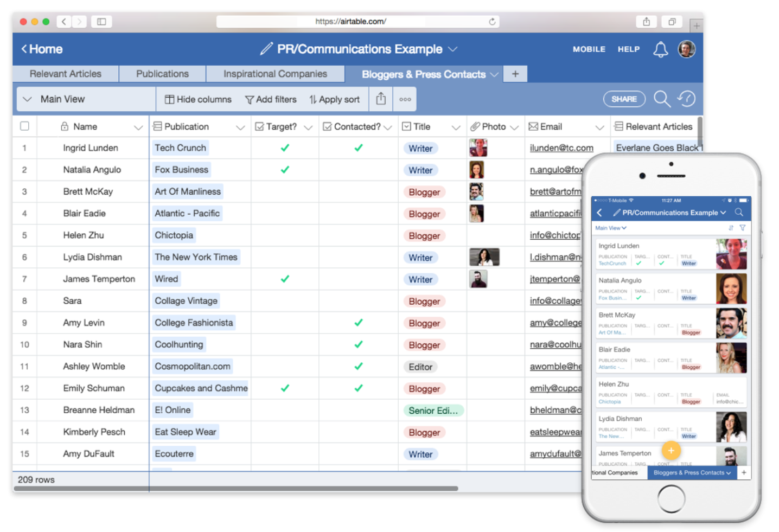Click Hide columns button
779x532 pixels.
click(x=198, y=99)
